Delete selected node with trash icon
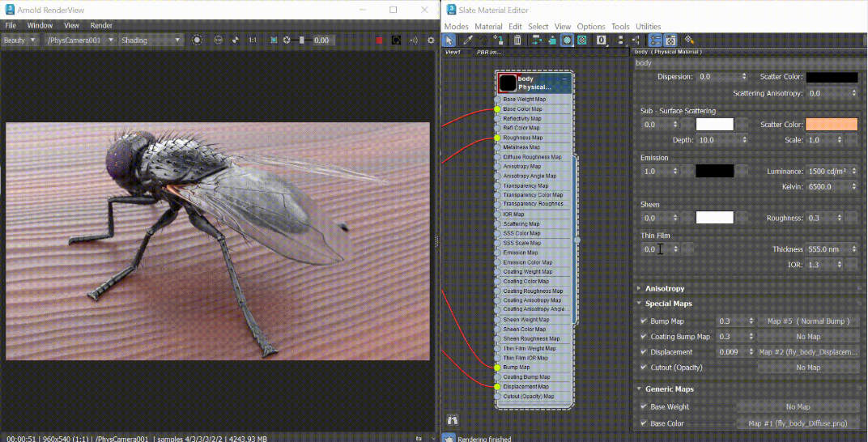 [517, 40]
